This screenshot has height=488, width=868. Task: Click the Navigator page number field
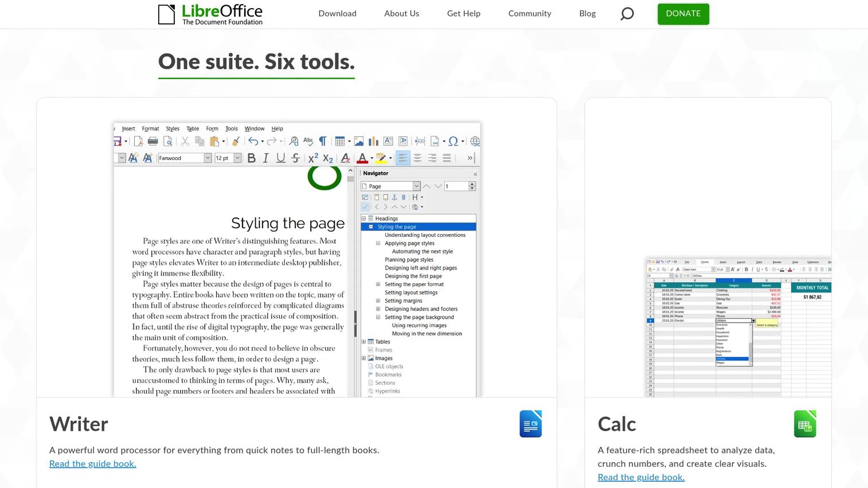pos(456,186)
